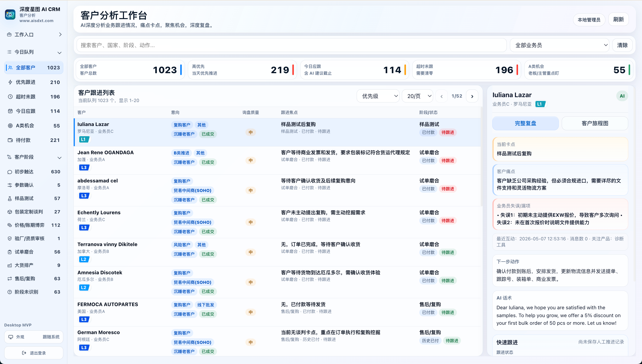Click the AI badge beside Iuliana Lazar
This screenshot has height=364, width=642.
622,96
